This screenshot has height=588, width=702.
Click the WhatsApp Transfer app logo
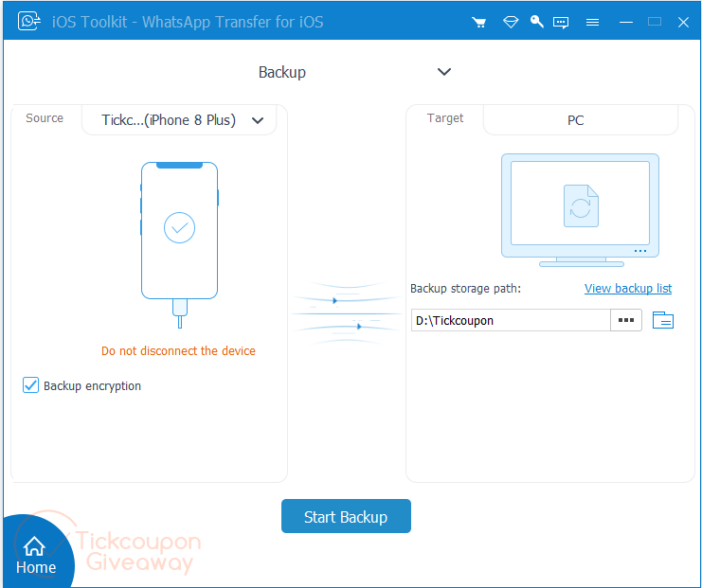[29, 21]
